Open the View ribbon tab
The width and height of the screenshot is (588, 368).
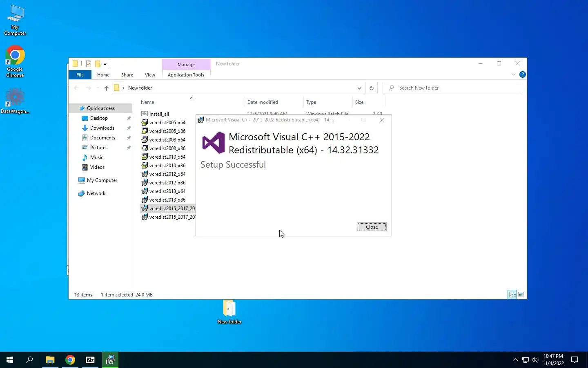[150, 75]
